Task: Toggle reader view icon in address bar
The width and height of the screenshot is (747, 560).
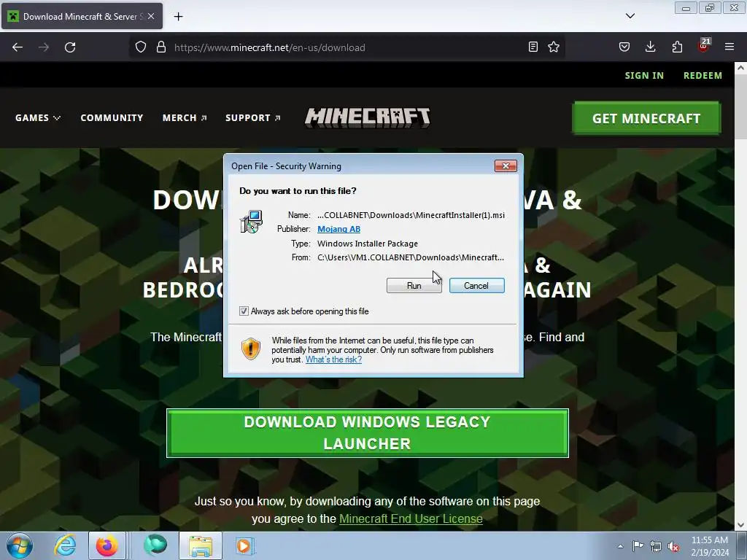Action: pyautogui.click(x=533, y=47)
